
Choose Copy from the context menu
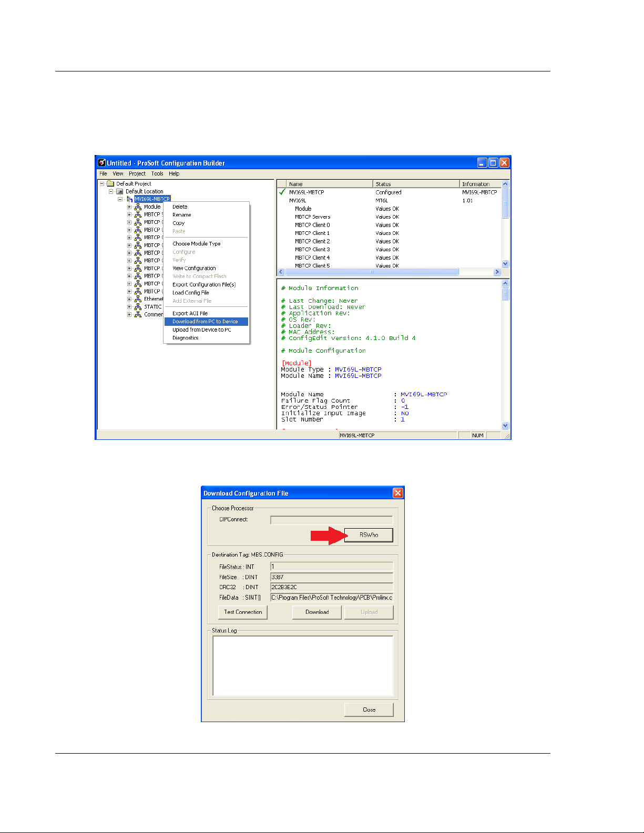click(x=206, y=223)
